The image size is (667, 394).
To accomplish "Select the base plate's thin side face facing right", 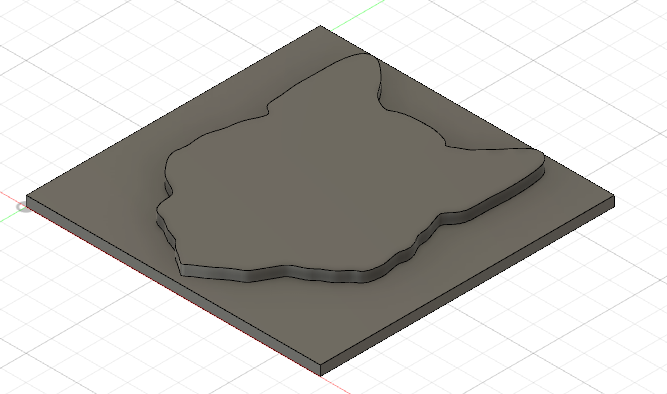I will point(468,287).
